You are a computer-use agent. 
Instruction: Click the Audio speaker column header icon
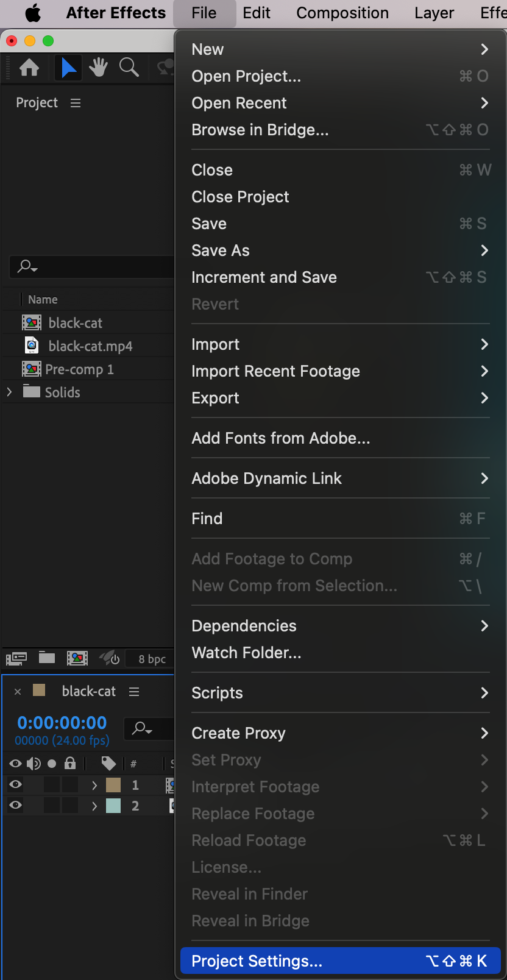(34, 764)
